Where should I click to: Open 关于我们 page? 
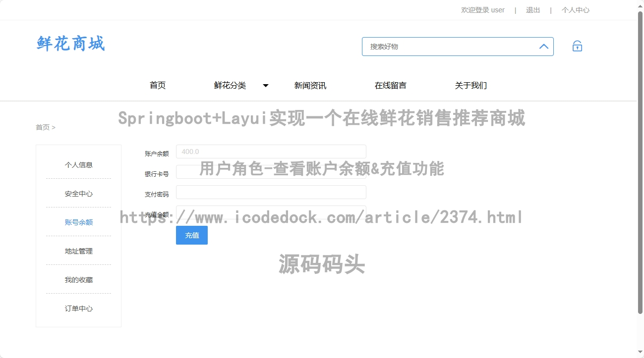[471, 85]
